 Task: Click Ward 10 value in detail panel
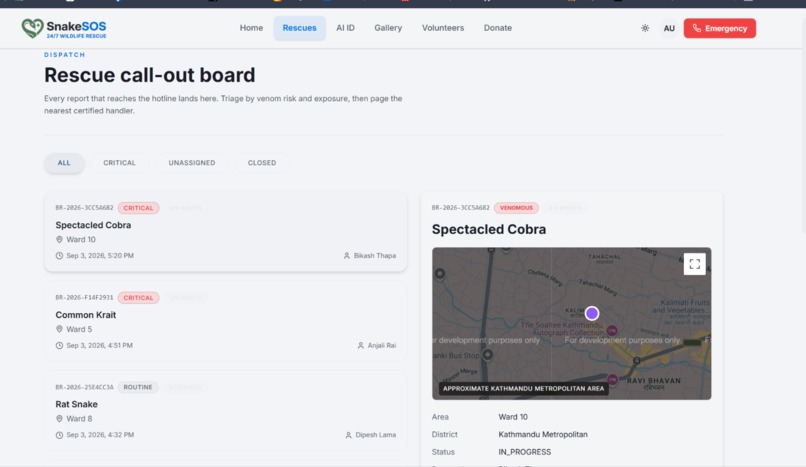512,417
